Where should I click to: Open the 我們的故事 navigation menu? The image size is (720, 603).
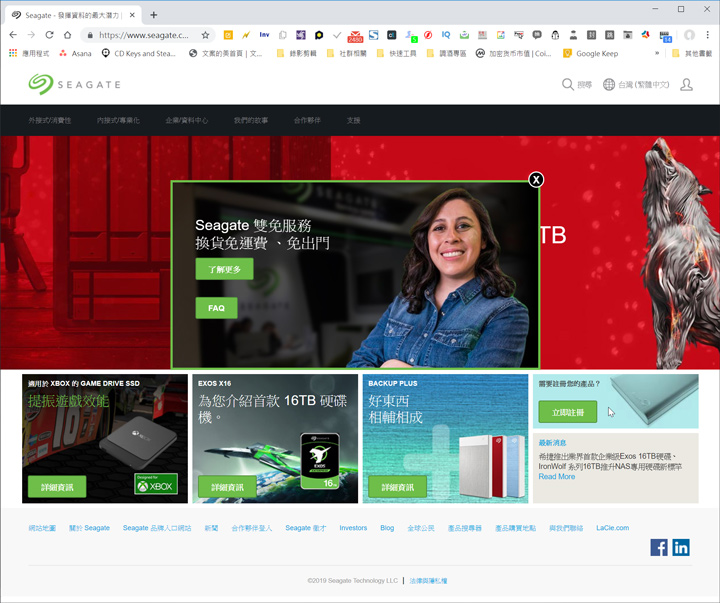(251, 120)
